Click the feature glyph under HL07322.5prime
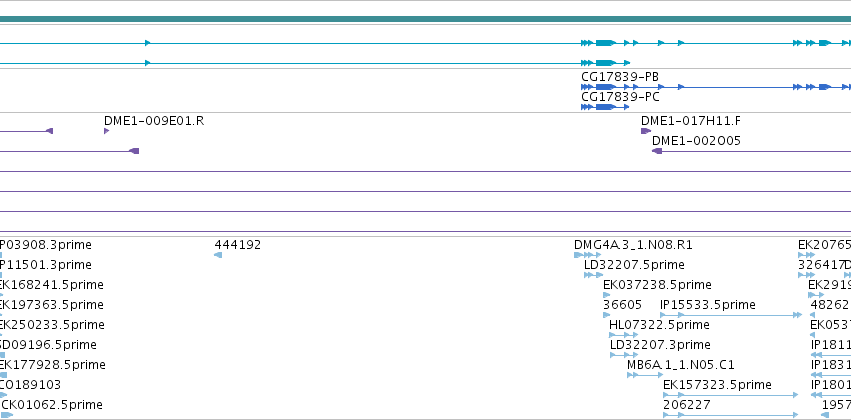Screen dimensions: 851x420 [624, 335]
